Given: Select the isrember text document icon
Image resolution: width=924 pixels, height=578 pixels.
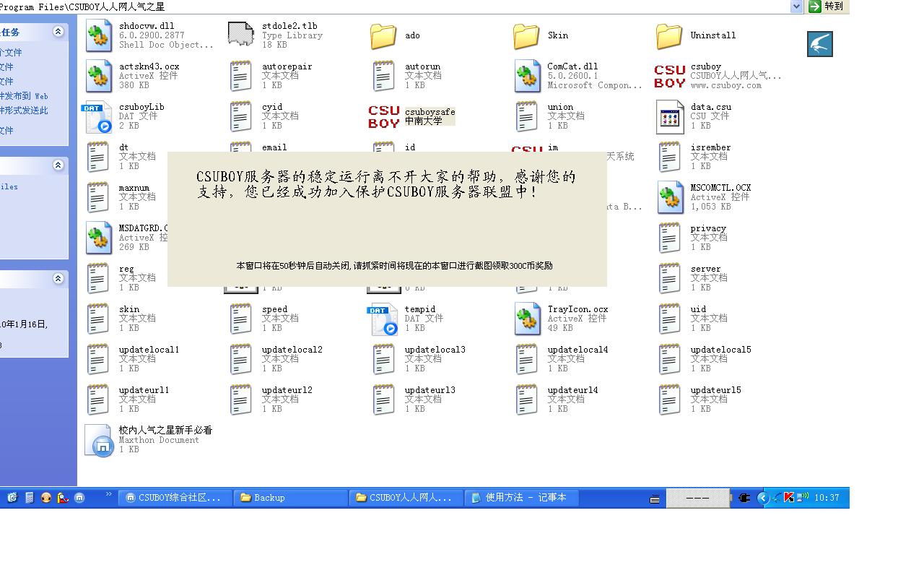Looking at the screenshot, I should pyautogui.click(x=670, y=157).
